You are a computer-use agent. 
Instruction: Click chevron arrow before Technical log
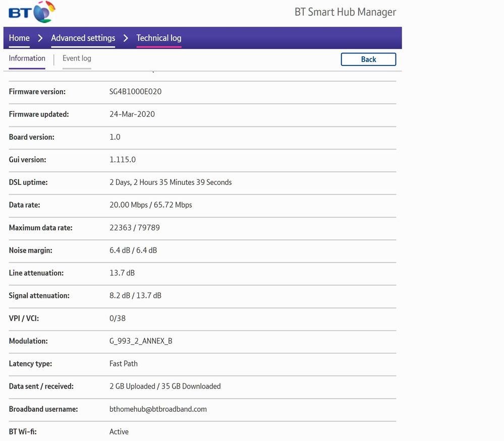126,38
